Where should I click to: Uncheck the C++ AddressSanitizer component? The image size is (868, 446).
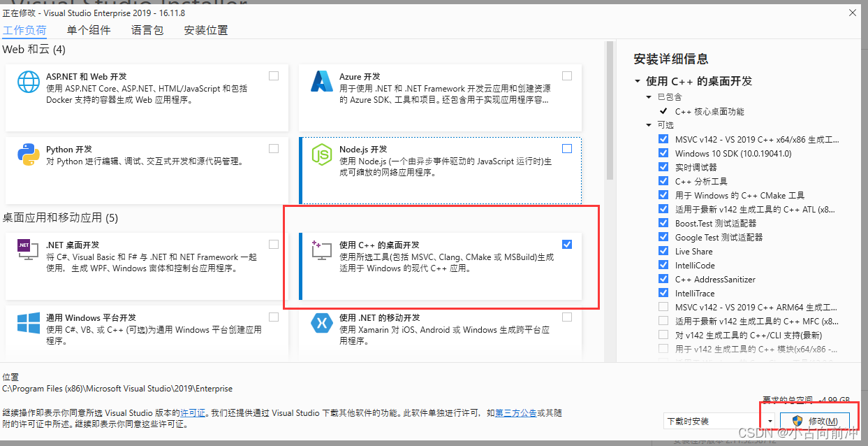[663, 279]
